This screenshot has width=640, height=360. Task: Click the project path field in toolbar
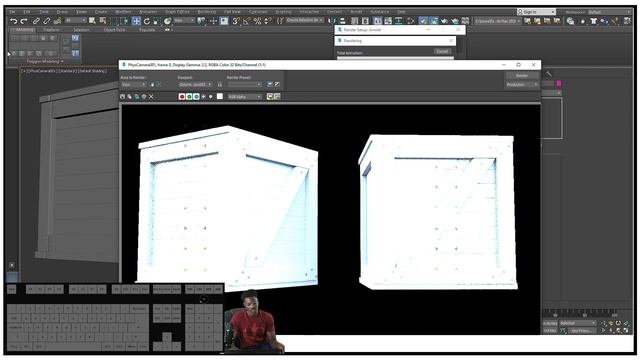pos(498,20)
